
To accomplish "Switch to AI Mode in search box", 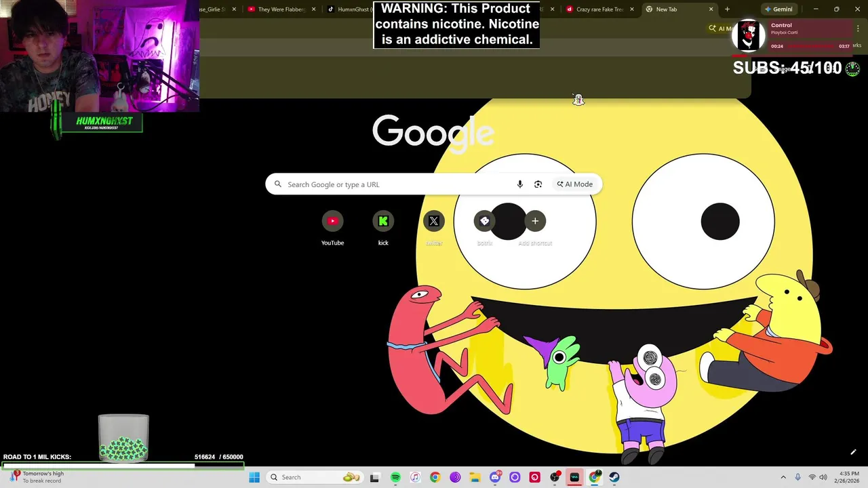I will pos(575,184).
